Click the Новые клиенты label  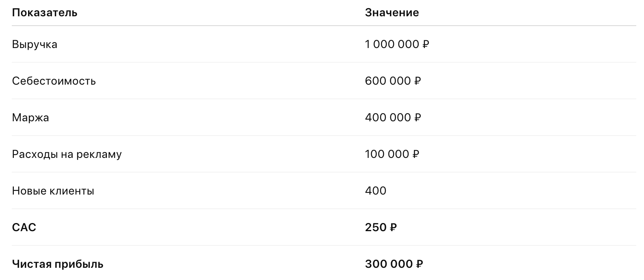(53, 191)
